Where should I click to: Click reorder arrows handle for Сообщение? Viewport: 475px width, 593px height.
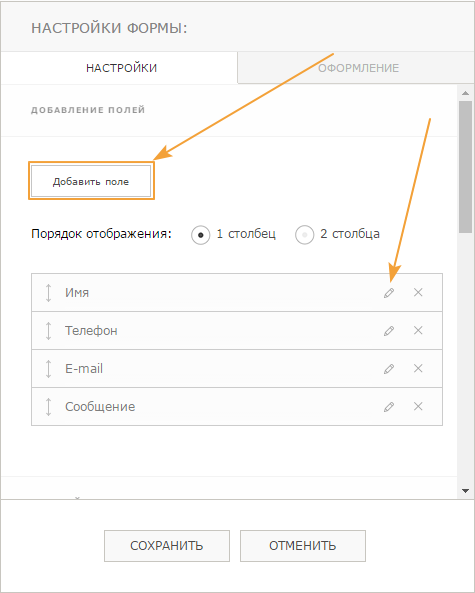[48, 407]
